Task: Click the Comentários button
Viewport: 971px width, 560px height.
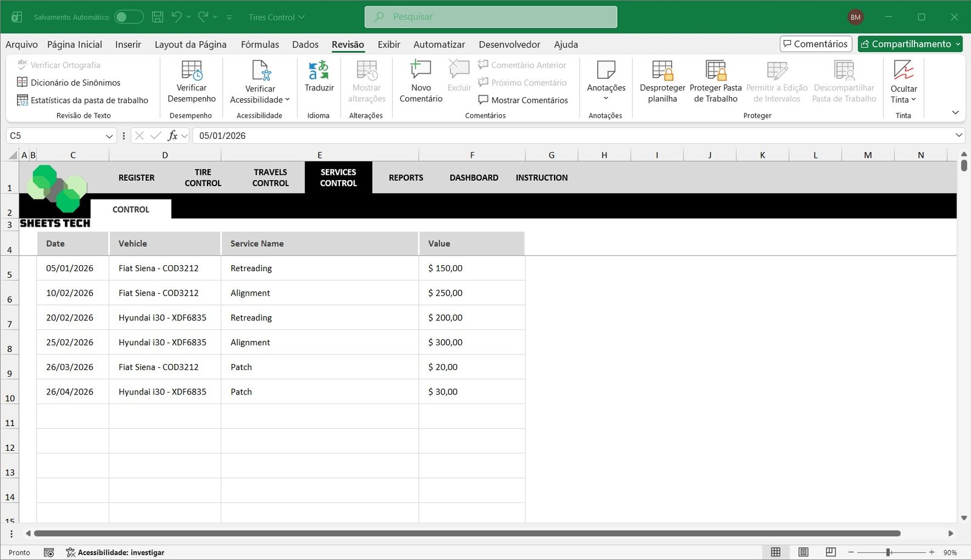Action: 816,44
